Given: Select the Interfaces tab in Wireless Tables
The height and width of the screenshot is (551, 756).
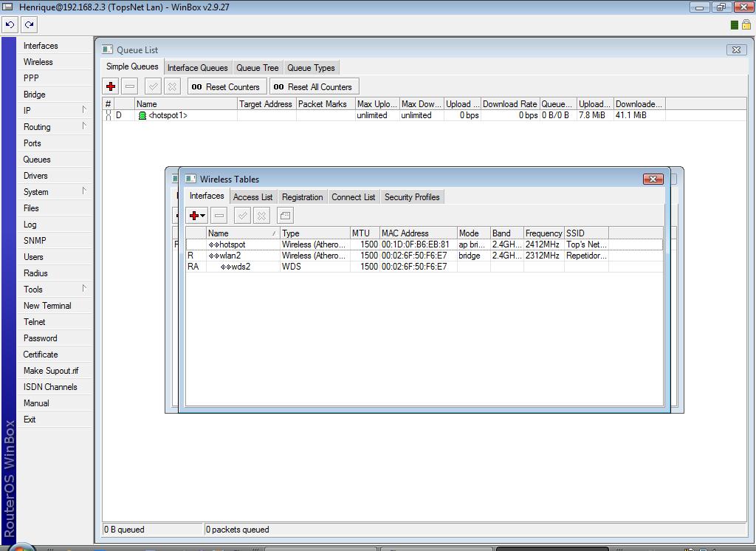Looking at the screenshot, I should [x=207, y=196].
